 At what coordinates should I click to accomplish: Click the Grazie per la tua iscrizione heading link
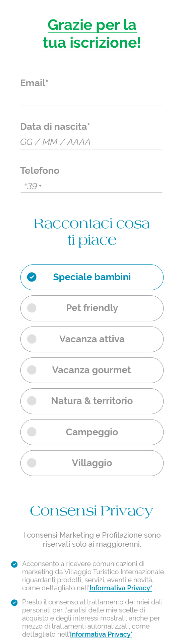92,34
